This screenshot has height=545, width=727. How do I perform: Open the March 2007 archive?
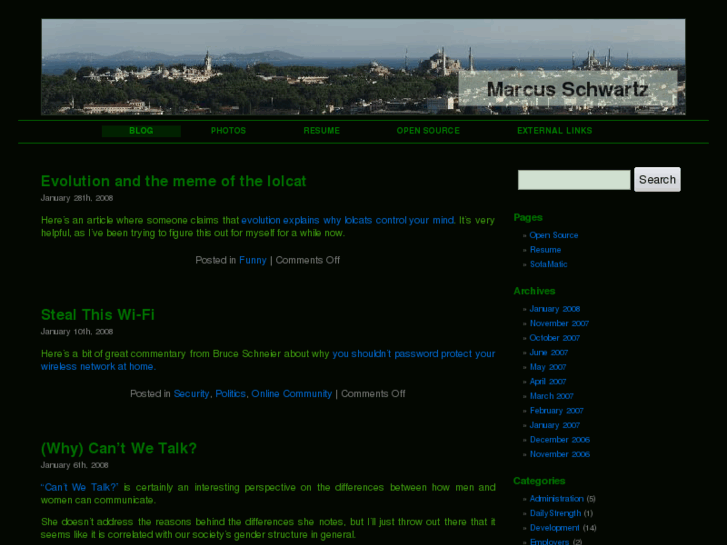(x=551, y=396)
